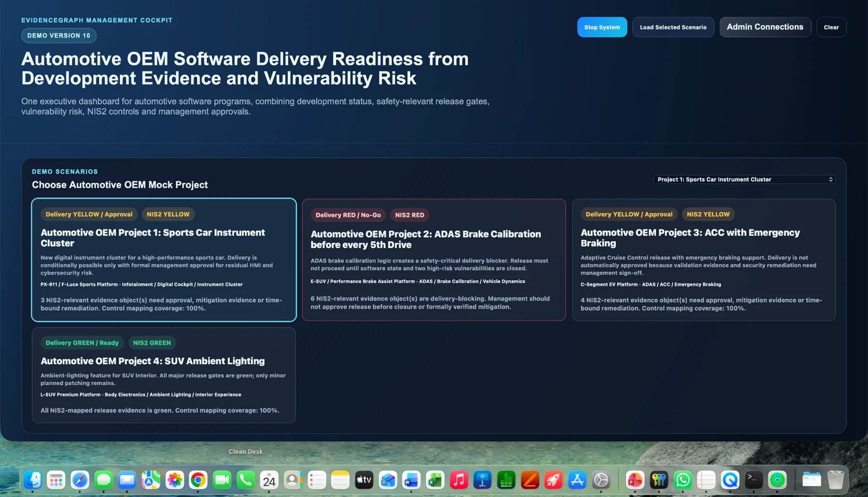The height and width of the screenshot is (497, 868).
Task: Click the Delivery RED / No-Go badge
Action: click(x=348, y=215)
